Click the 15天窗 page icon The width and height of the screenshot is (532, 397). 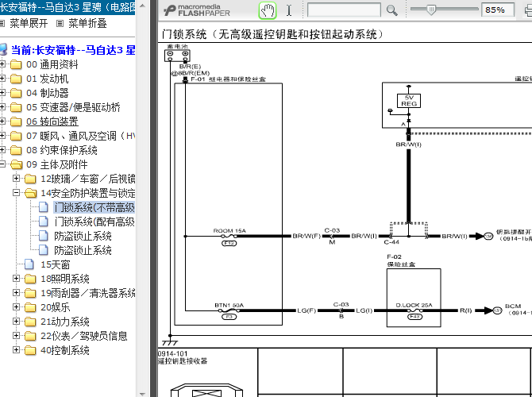point(29,264)
